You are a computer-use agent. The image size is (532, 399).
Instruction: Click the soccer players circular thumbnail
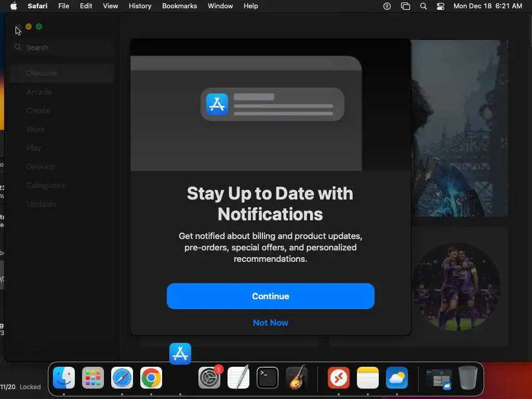click(x=456, y=287)
